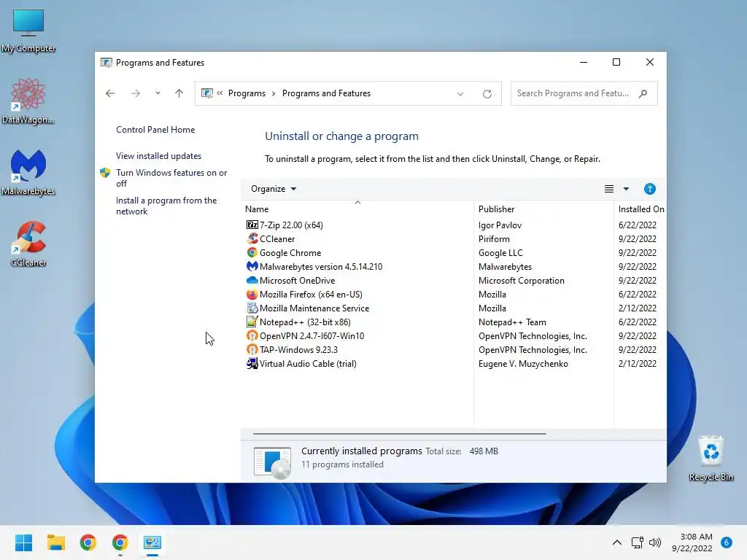Image resolution: width=747 pixels, height=560 pixels.
Task: Select Mozilla Firefox (x64 en-US) entry
Action: pos(311,295)
